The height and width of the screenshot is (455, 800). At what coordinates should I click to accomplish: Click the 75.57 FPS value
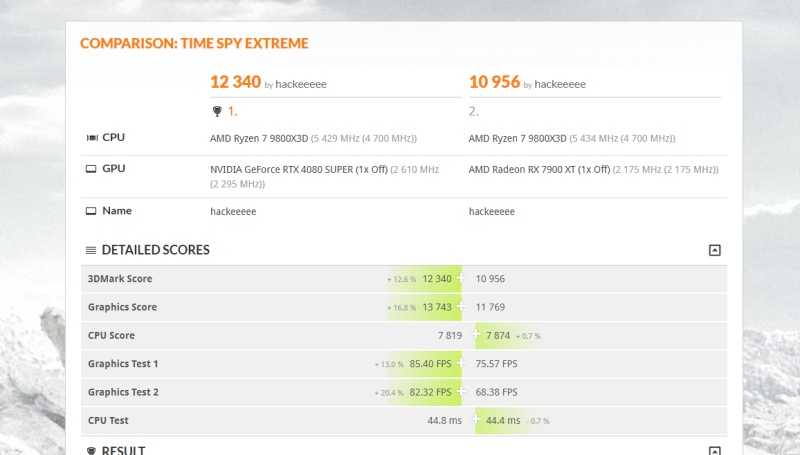pos(496,364)
